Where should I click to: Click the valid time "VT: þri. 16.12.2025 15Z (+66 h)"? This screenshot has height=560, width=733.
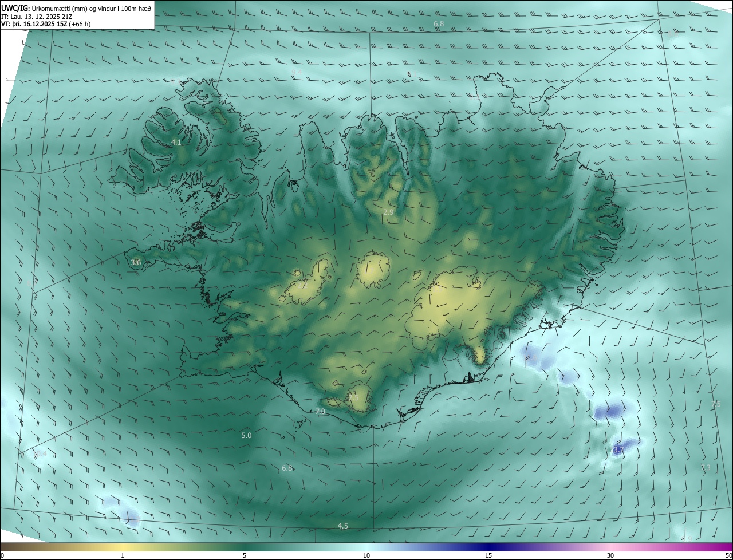click(x=46, y=24)
